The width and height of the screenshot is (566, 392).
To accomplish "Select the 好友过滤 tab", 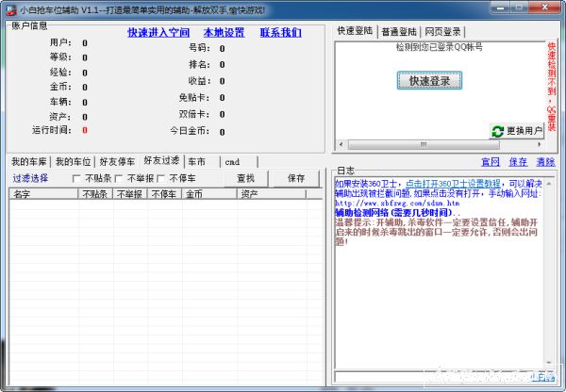I will pyautogui.click(x=161, y=160).
